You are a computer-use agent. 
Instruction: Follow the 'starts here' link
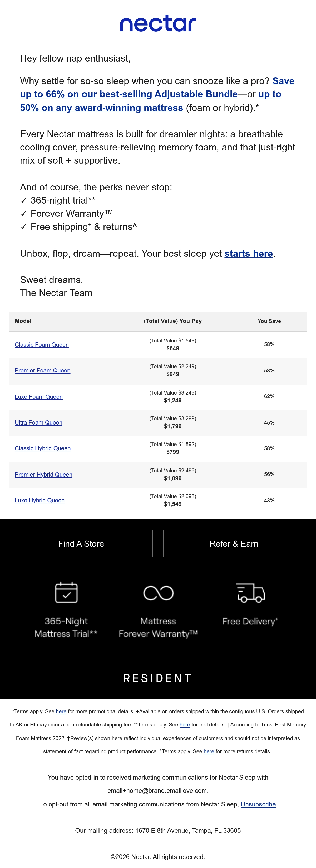(249, 253)
